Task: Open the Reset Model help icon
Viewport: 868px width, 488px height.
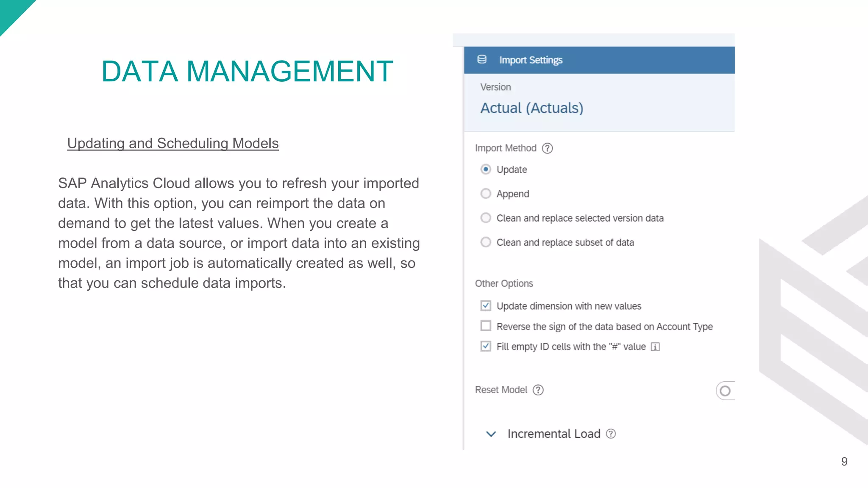Action: tap(538, 390)
